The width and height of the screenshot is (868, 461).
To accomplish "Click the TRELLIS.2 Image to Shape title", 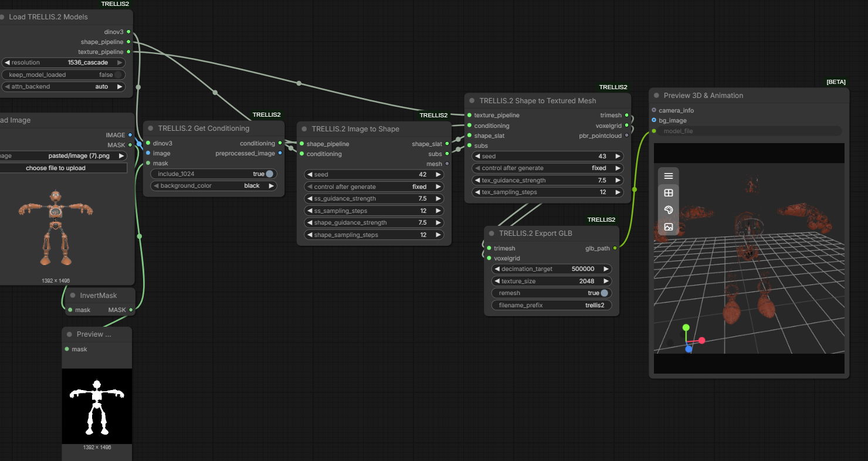I will [355, 129].
